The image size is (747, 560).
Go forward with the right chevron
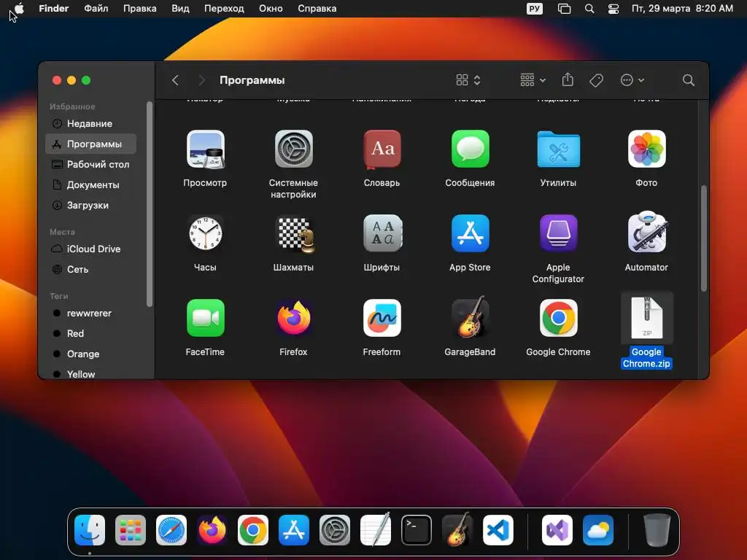201,80
